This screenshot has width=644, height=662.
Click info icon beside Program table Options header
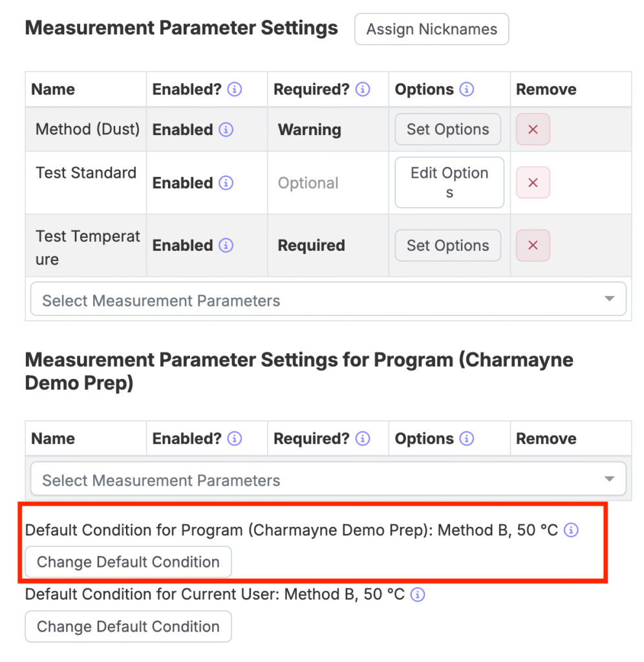tap(466, 439)
